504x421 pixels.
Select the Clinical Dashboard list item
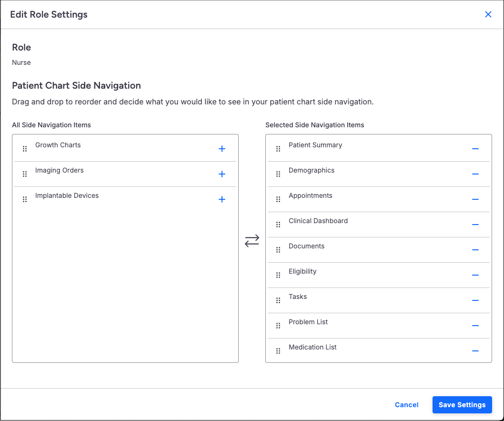318,221
